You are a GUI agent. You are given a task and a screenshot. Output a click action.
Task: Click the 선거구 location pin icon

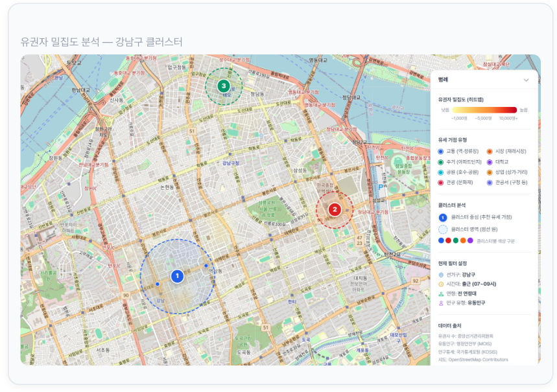click(442, 275)
